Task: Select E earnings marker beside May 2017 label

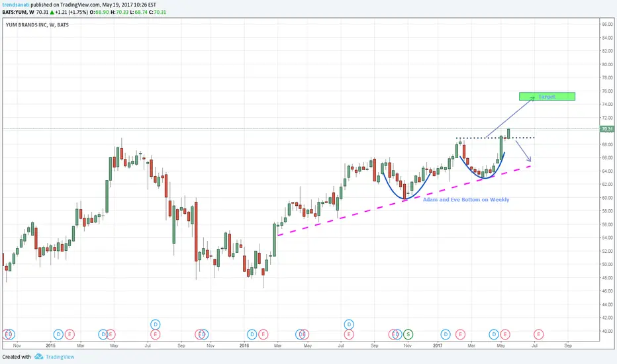Action: coord(505,334)
